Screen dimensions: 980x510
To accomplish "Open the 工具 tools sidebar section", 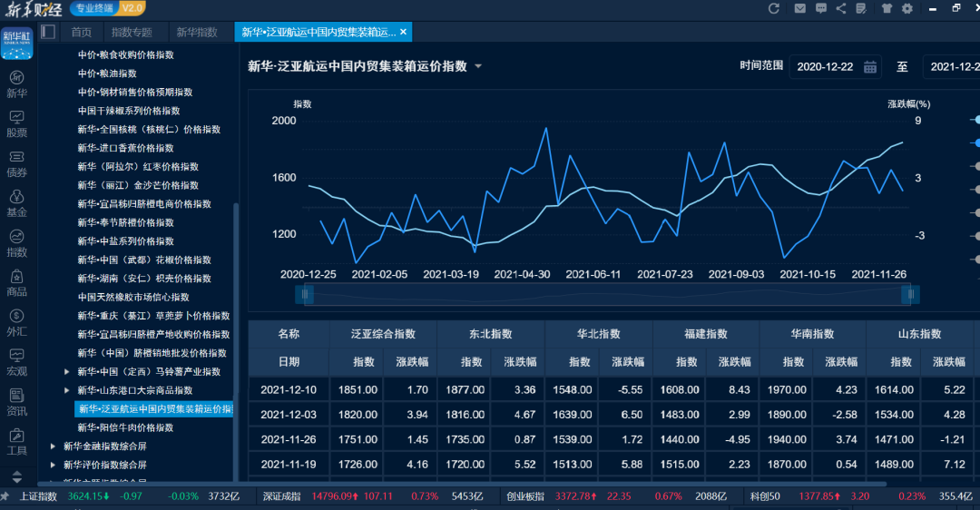I will click(x=17, y=443).
